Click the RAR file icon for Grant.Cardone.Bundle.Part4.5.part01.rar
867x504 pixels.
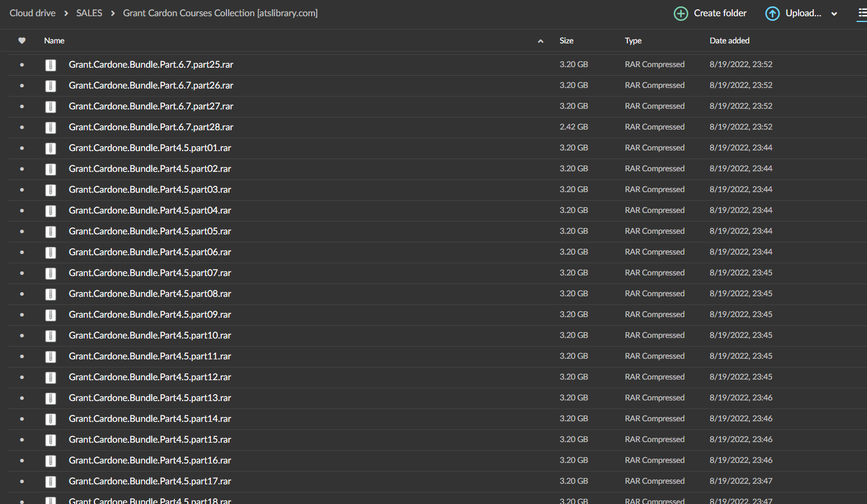(51, 148)
